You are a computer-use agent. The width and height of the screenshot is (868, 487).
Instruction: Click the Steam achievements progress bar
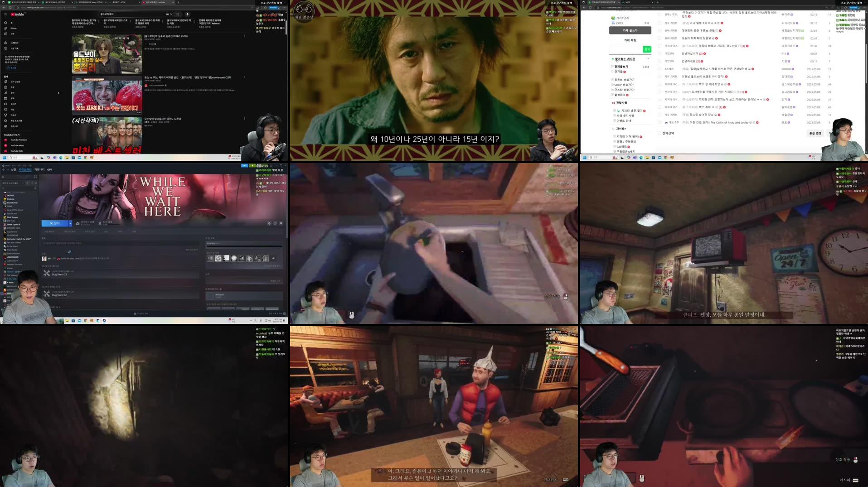pyautogui.click(x=244, y=246)
